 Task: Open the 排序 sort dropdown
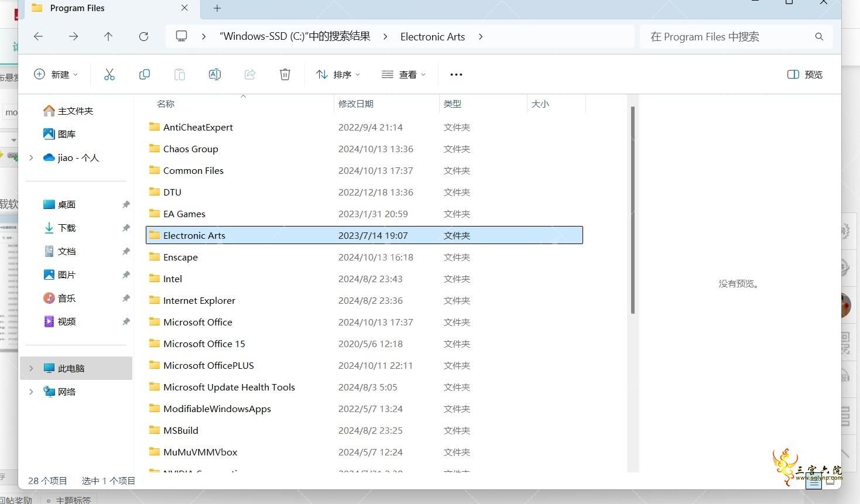pos(338,74)
